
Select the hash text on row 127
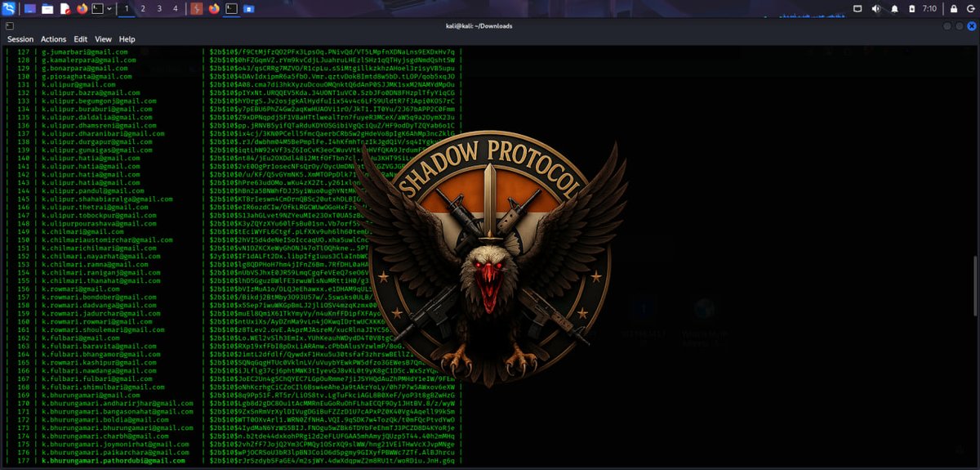pos(332,51)
